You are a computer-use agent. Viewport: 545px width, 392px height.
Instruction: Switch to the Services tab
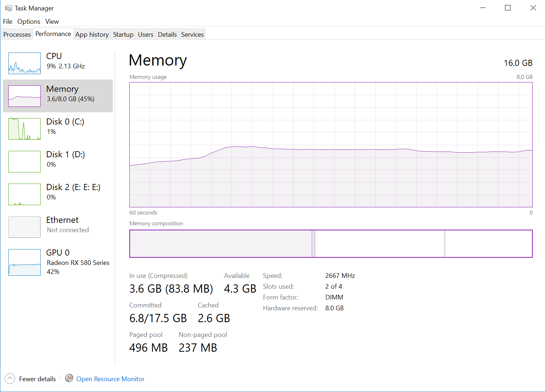[x=192, y=35]
